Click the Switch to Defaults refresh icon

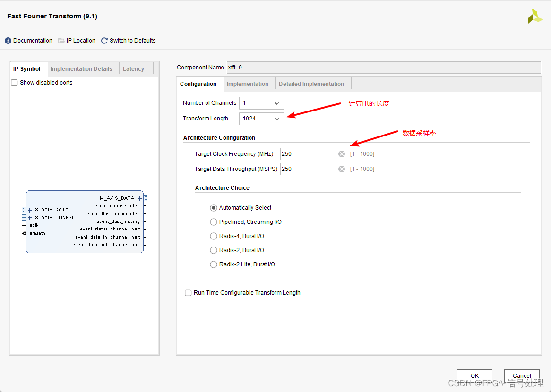[x=104, y=41]
